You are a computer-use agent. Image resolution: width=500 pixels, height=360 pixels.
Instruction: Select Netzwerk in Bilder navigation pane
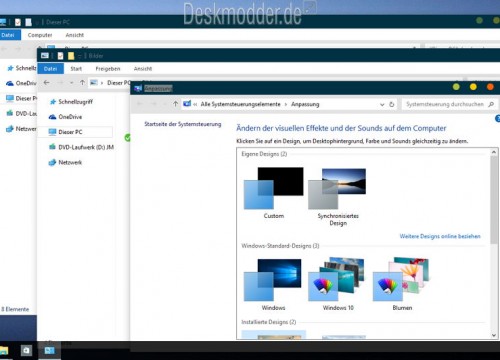pyautogui.click(x=65, y=162)
